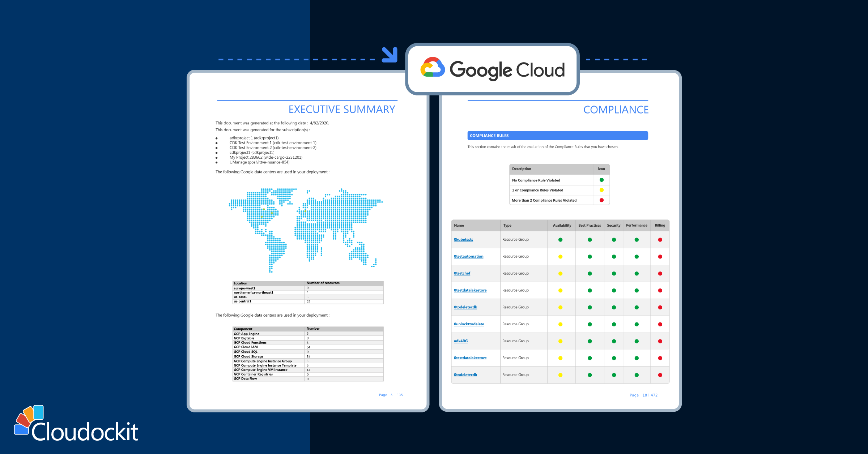Click the Billing dot for 0unlockttodelete
The image size is (868, 454).
(660, 324)
